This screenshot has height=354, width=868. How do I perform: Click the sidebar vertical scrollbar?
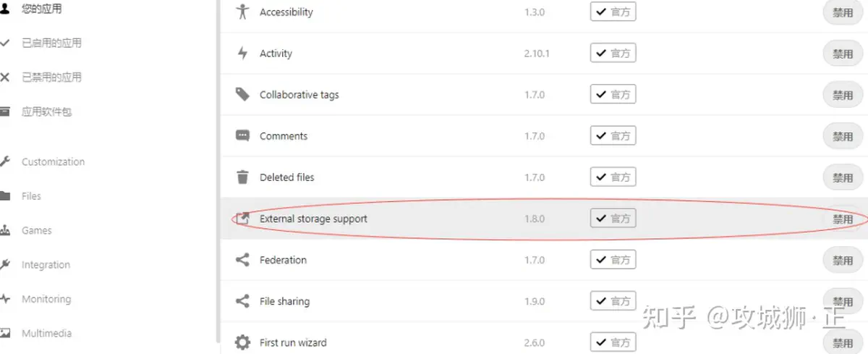point(218,174)
